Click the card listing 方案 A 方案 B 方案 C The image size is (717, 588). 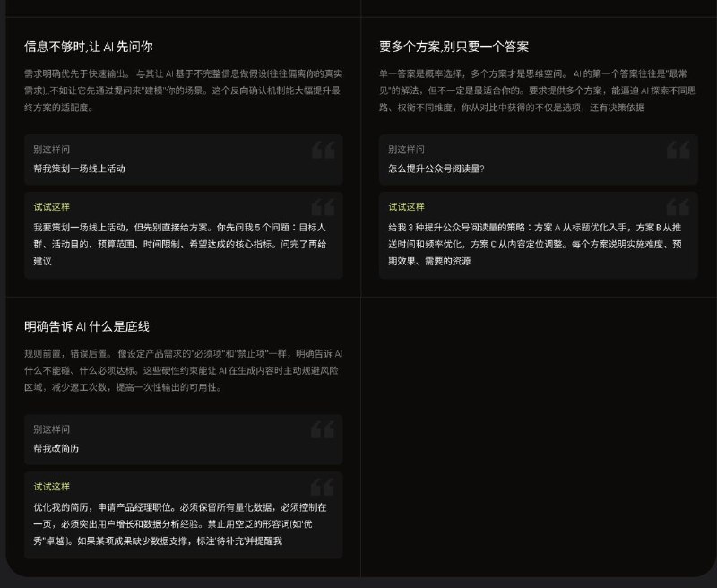click(539, 235)
